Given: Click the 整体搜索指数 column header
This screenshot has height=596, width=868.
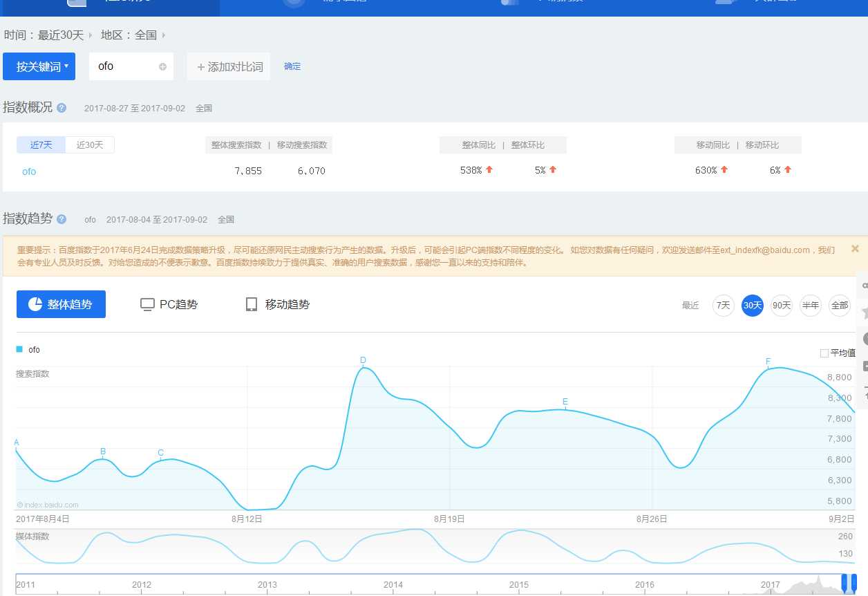Looking at the screenshot, I should point(236,145).
